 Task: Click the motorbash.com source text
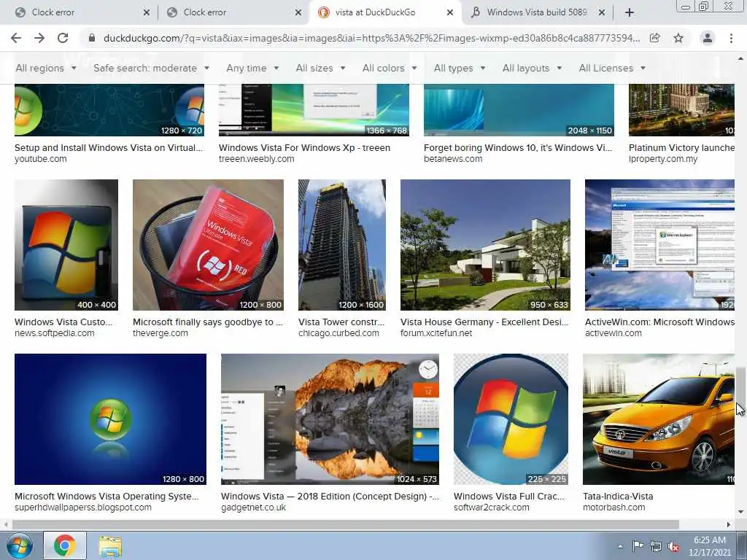(x=614, y=507)
